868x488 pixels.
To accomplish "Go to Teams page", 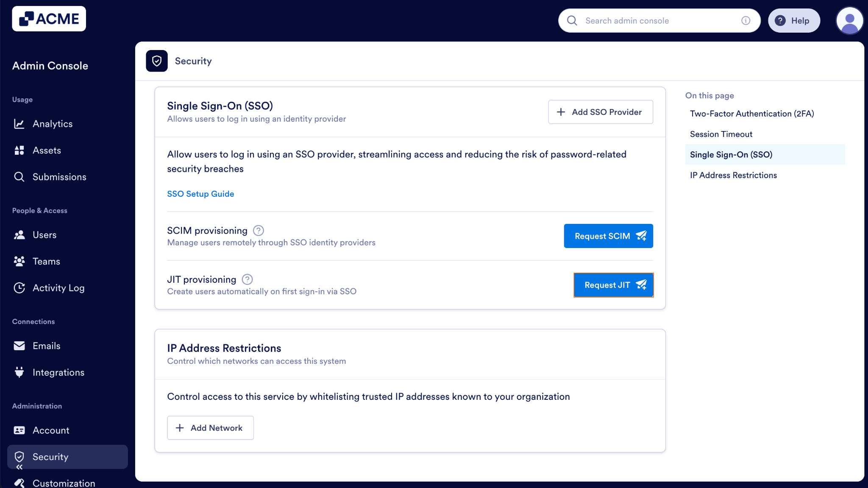I will coord(67,261).
